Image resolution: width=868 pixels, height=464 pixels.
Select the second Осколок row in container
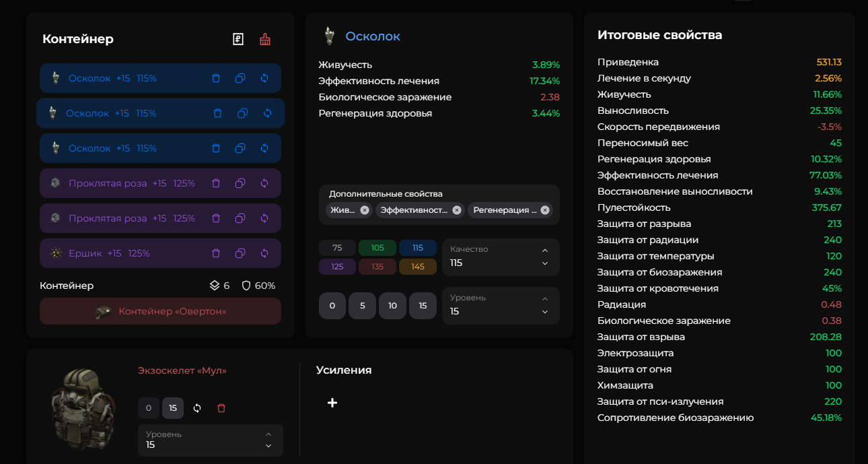160,113
